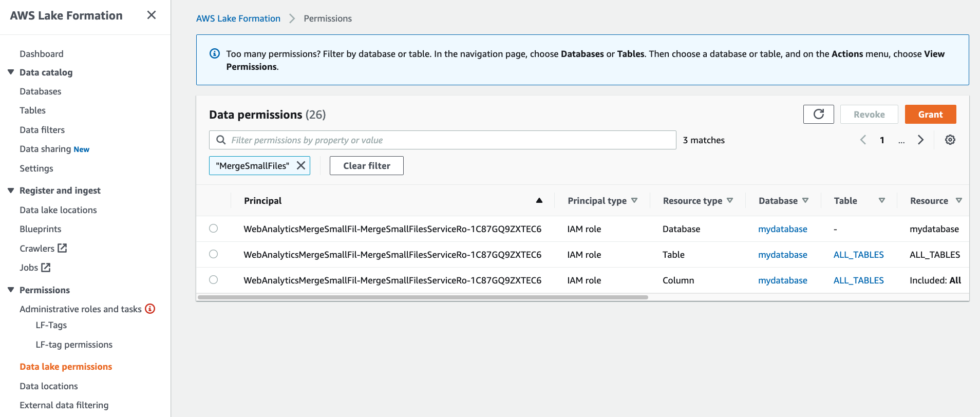The image size is (980, 417).
Task: Open Data locations page
Action: click(x=49, y=386)
